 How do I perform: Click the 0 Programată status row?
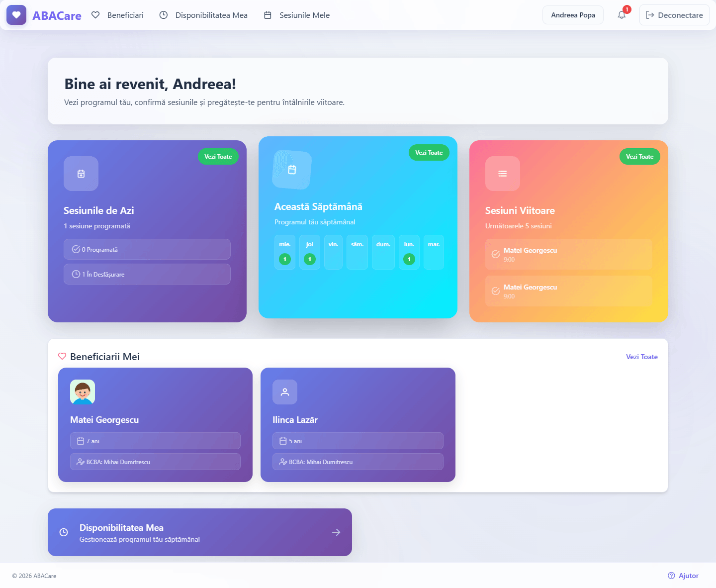[x=147, y=249]
